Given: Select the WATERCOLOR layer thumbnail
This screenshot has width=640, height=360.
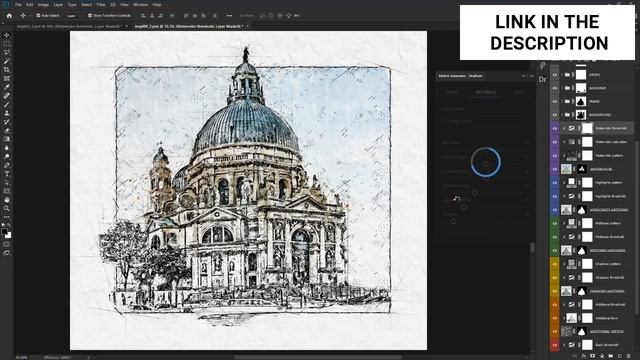Looking at the screenshot, I should (566, 169).
